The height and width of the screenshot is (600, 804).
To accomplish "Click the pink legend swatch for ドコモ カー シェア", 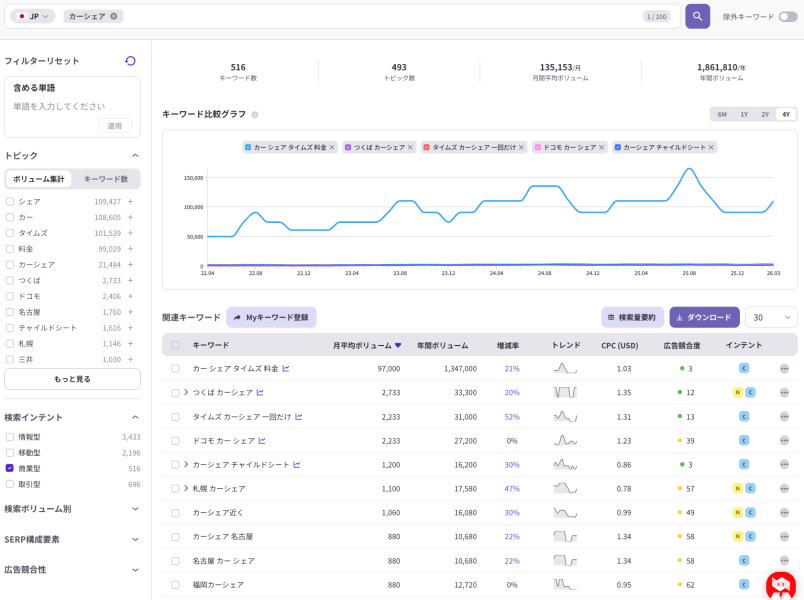I will 538,148.
